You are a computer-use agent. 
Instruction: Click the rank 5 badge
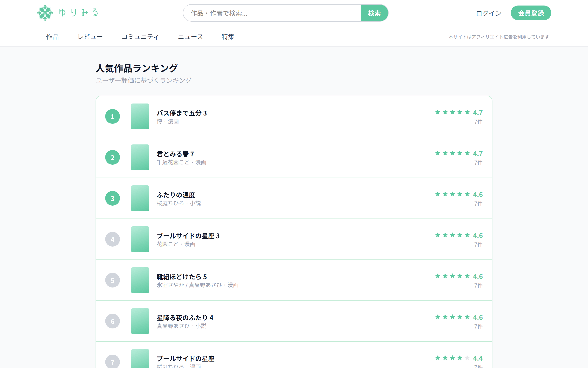click(113, 280)
